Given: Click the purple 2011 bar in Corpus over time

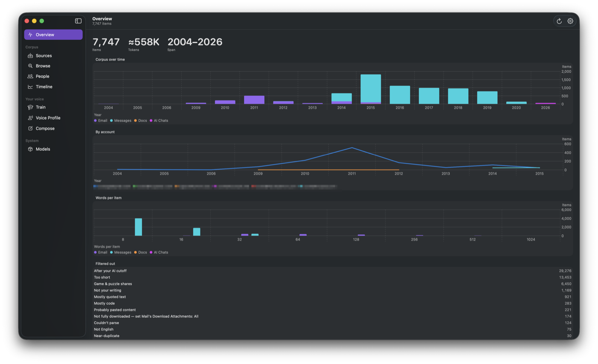Looking at the screenshot, I should point(254,100).
